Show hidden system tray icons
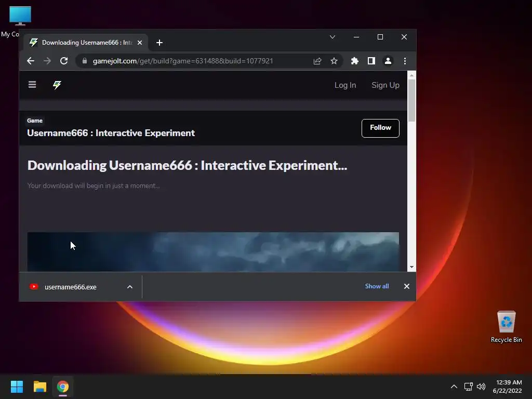This screenshot has height=399, width=532. [454, 387]
